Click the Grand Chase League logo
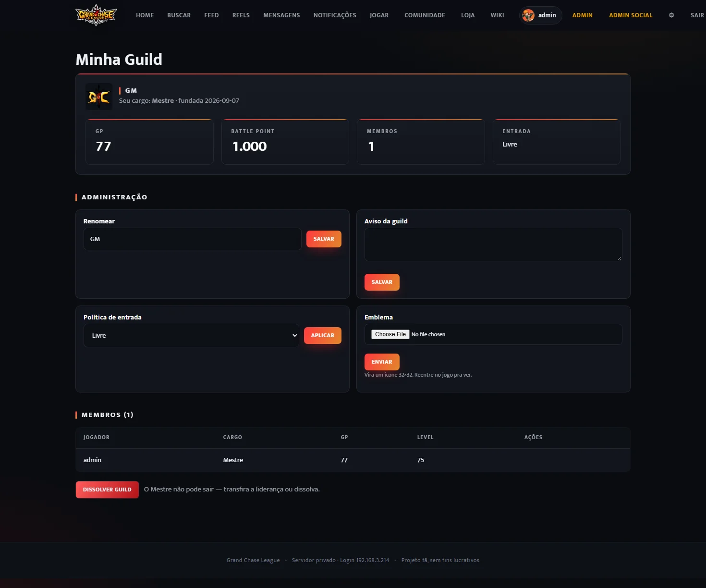 point(96,15)
